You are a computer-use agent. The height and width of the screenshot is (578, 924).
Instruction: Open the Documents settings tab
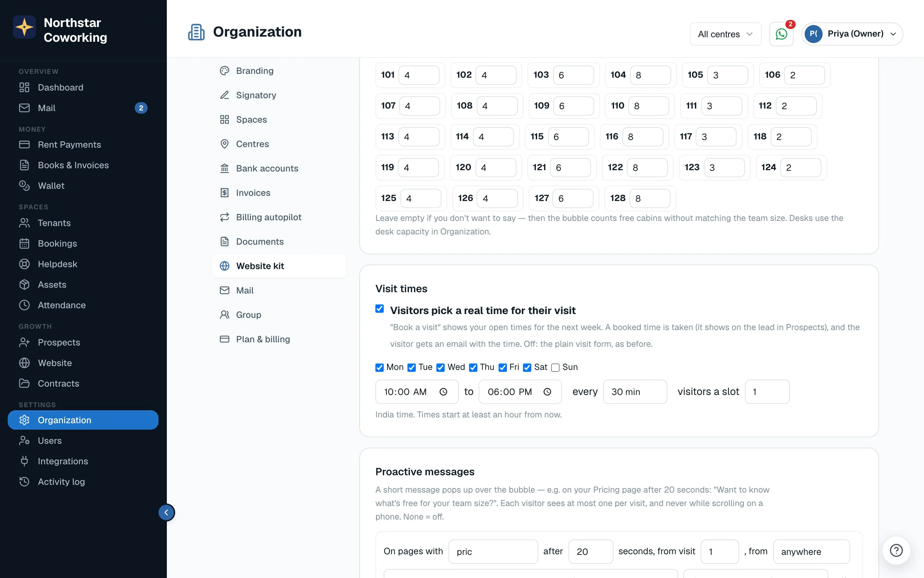pyautogui.click(x=279, y=241)
